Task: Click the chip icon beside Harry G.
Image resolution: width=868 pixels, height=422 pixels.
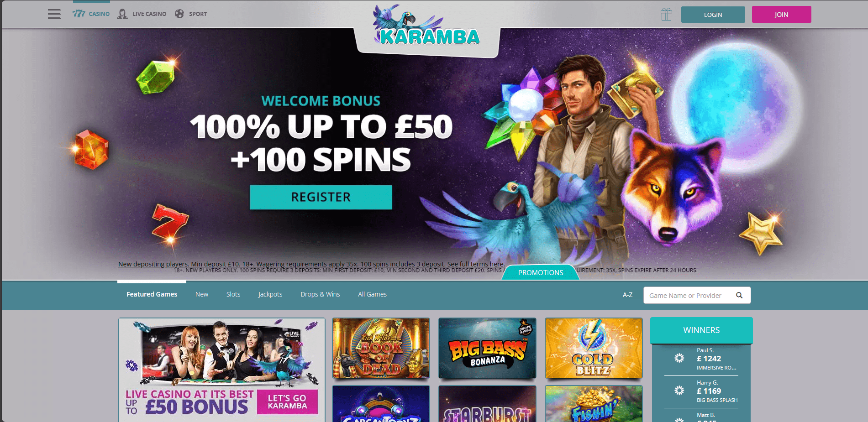Action: click(x=679, y=391)
